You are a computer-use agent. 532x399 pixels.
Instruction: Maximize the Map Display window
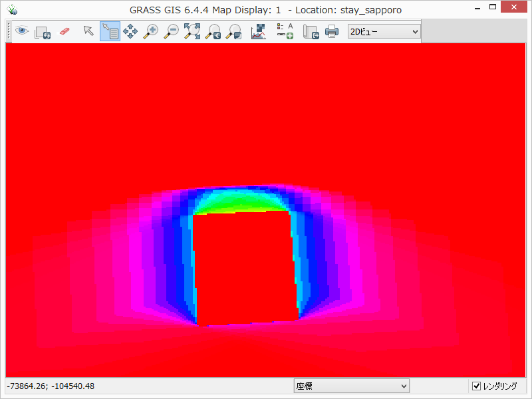493,7
